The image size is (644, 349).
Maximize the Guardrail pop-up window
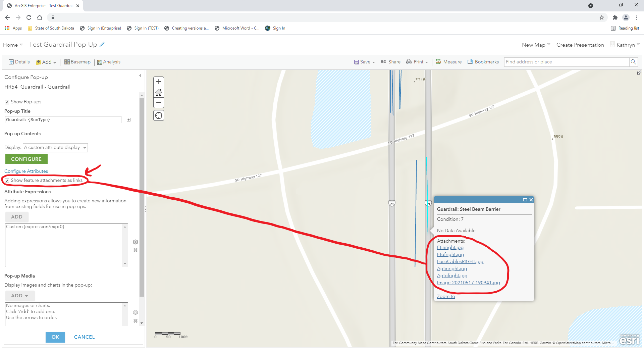pyautogui.click(x=525, y=200)
